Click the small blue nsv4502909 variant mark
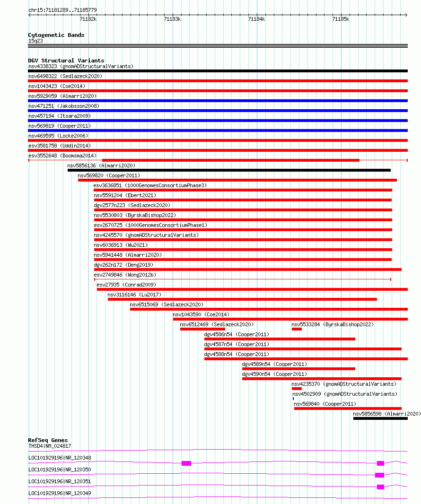Image resolution: width=421 pixels, height=504 pixels. coord(293,399)
